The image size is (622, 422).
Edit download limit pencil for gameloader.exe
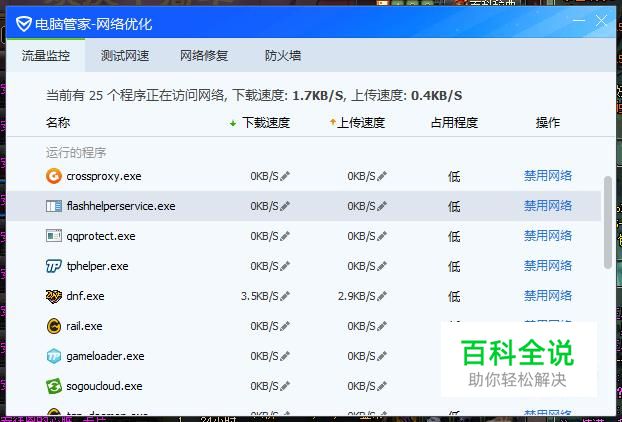tap(285, 356)
